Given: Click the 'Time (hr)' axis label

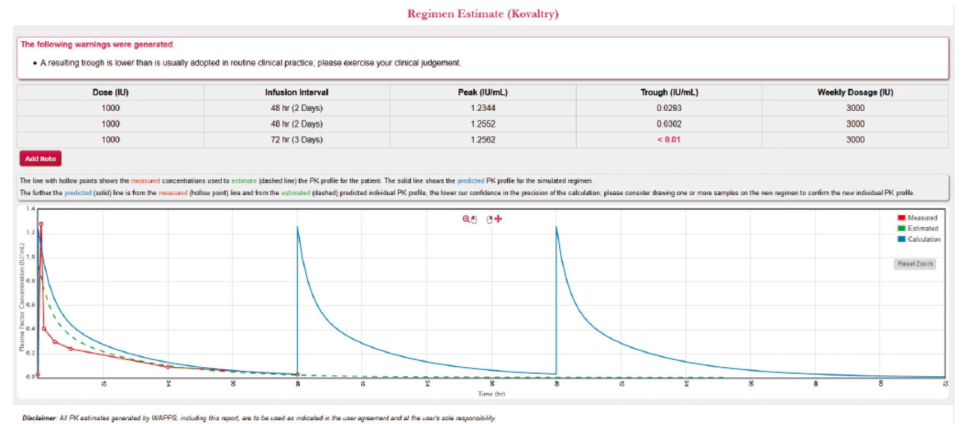Looking at the screenshot, I should click(x=491, y=394).
